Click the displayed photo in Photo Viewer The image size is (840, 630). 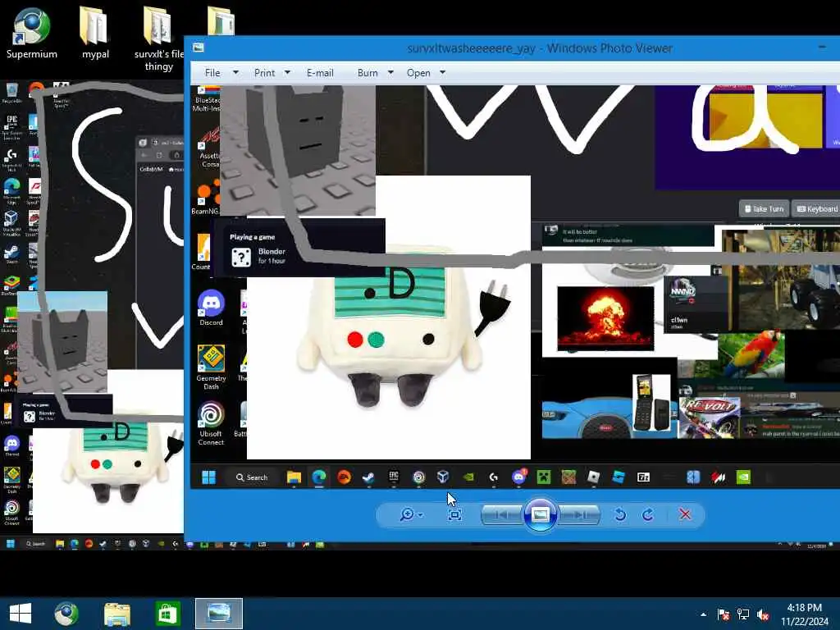click(x=515, y=287)
